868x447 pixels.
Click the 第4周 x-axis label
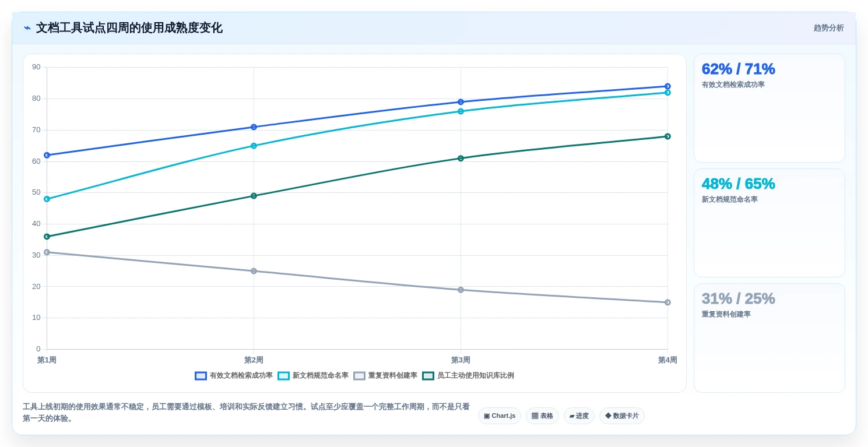pyautogui.click(x=667, y=360)
